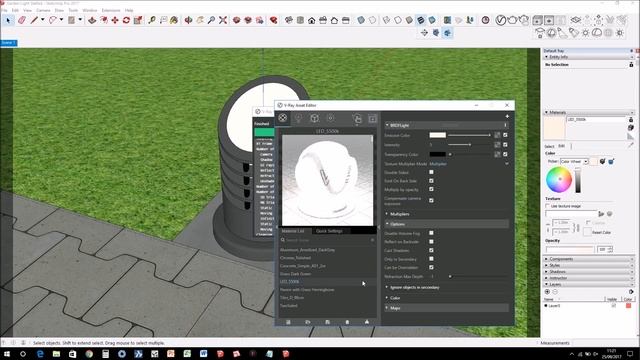Click the add material icon under material list
Image resolution: width=640 pixels, height=360 pixels.
click(288, 322)
